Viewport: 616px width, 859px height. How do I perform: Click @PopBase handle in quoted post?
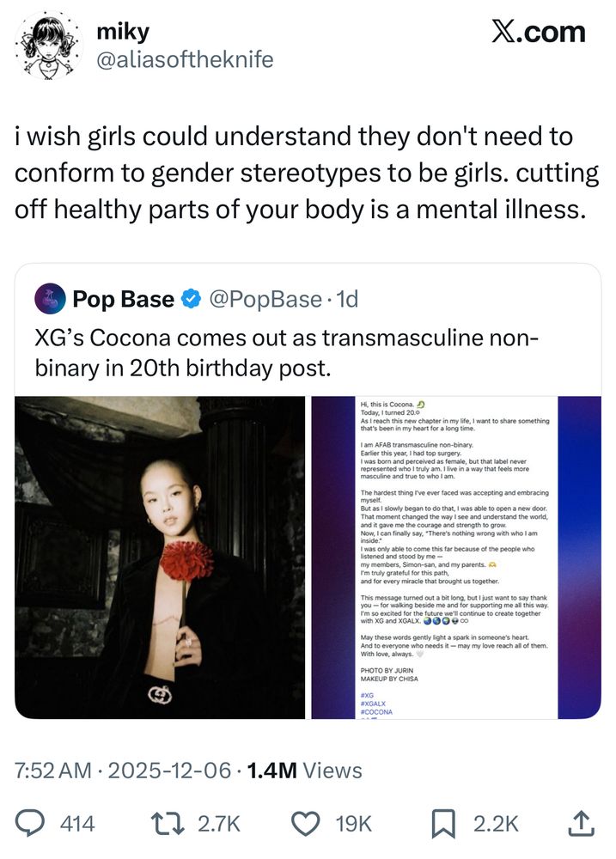(265, 299)
